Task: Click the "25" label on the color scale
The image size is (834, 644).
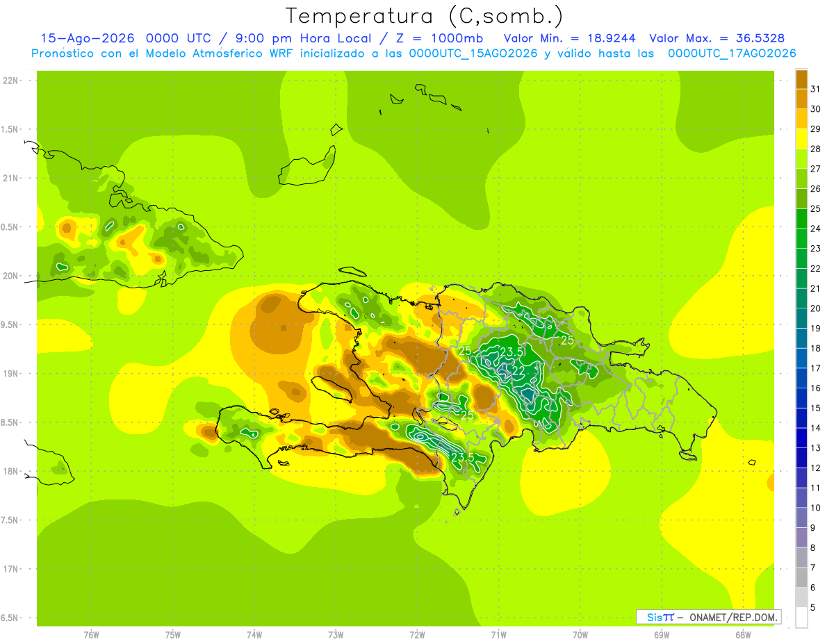Action: point(816,208)
